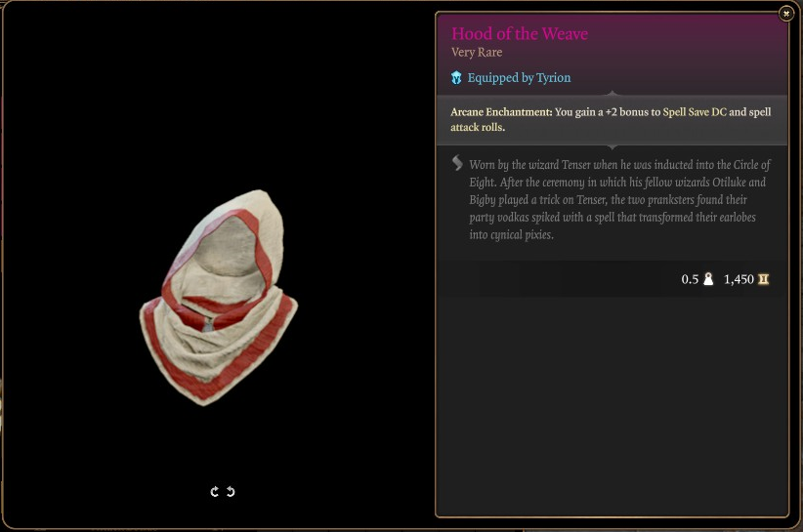Rotate the hood model counterclockwise
The image size is (803, 532).
[x=231, y=492]
